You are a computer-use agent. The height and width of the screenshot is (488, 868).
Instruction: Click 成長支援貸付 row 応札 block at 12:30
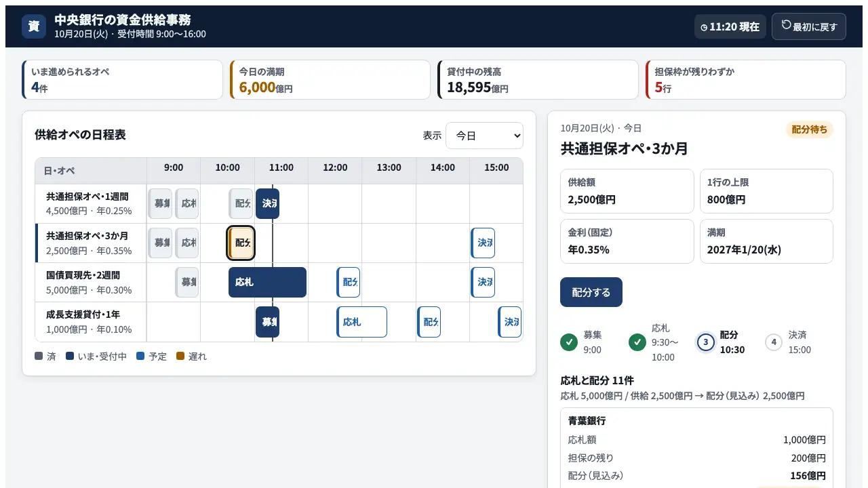(361, 321)
